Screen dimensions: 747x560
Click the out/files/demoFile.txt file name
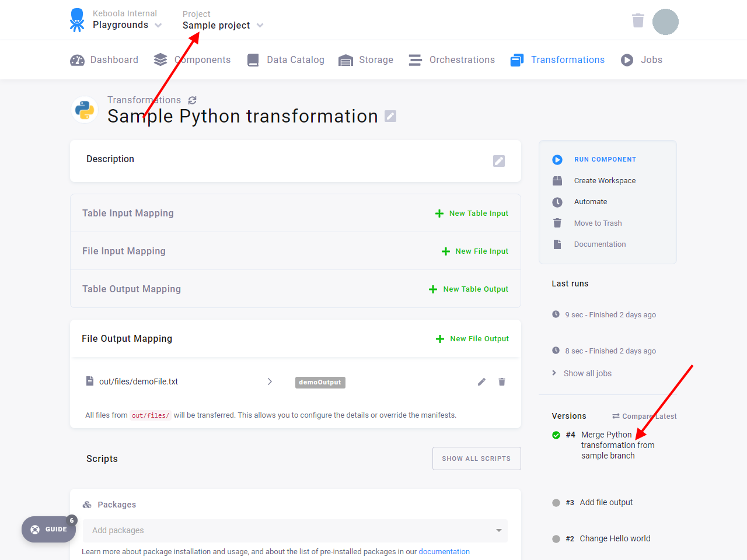(138, 381)
